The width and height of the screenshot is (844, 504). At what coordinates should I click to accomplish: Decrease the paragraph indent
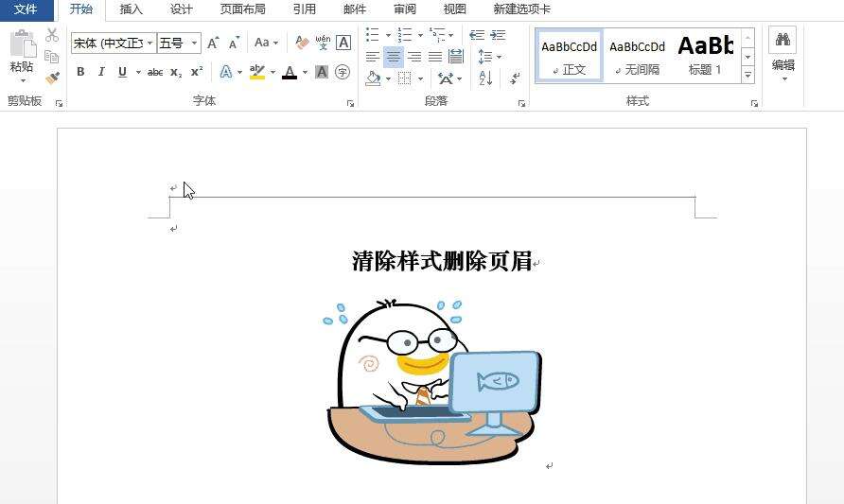pos(477,35)
